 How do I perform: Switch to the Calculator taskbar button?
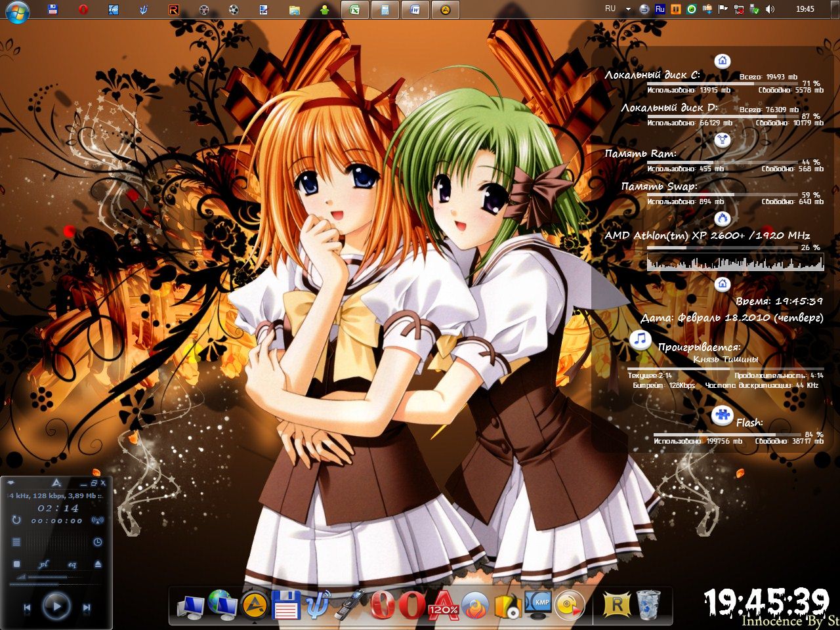385,9
